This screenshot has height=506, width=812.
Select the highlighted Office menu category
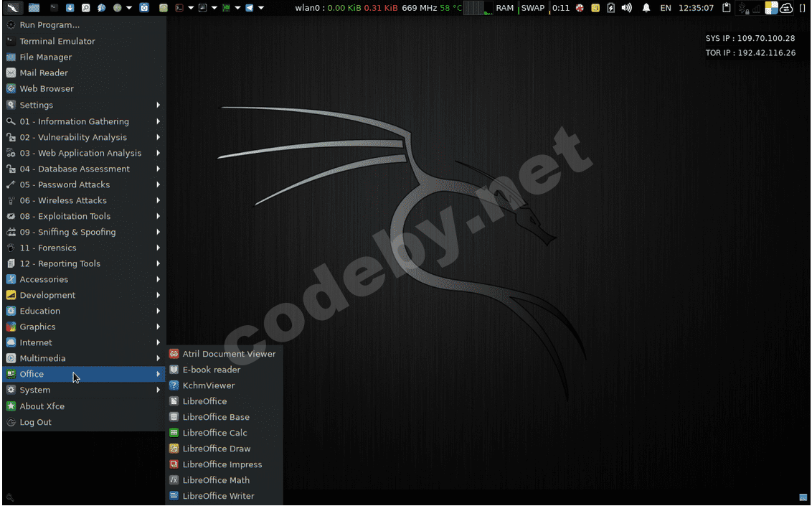[x=83, y=374]
